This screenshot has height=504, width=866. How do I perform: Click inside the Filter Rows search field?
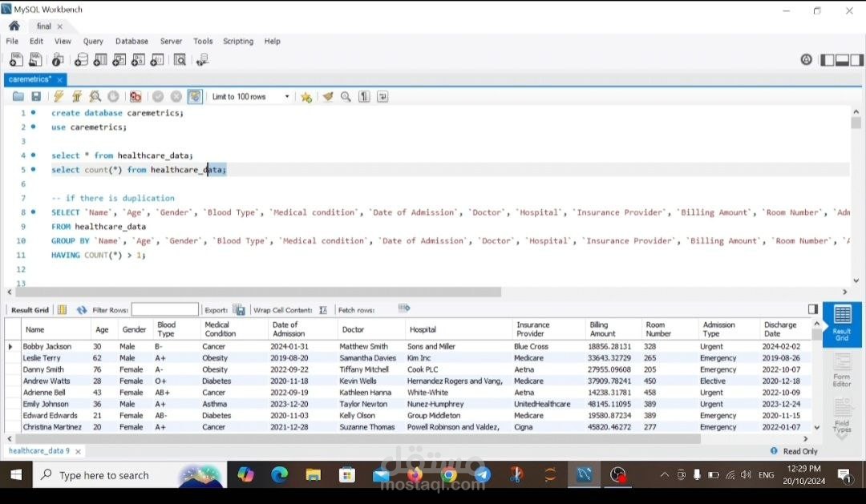click(165, 309)
